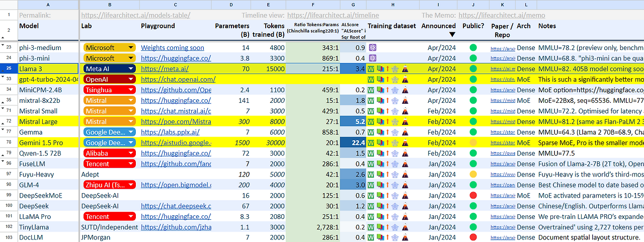Viewport: 644px width, 242px height.
Task: Open the paper link in Llama 3 row
Action: tap(503, 69)
